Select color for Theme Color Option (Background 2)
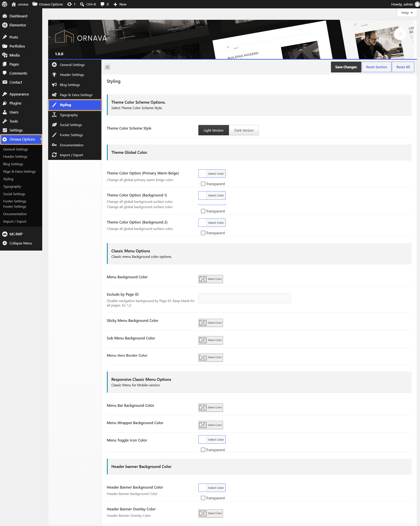The width and height of the screenshot is (420, 526). pos(212,223)
